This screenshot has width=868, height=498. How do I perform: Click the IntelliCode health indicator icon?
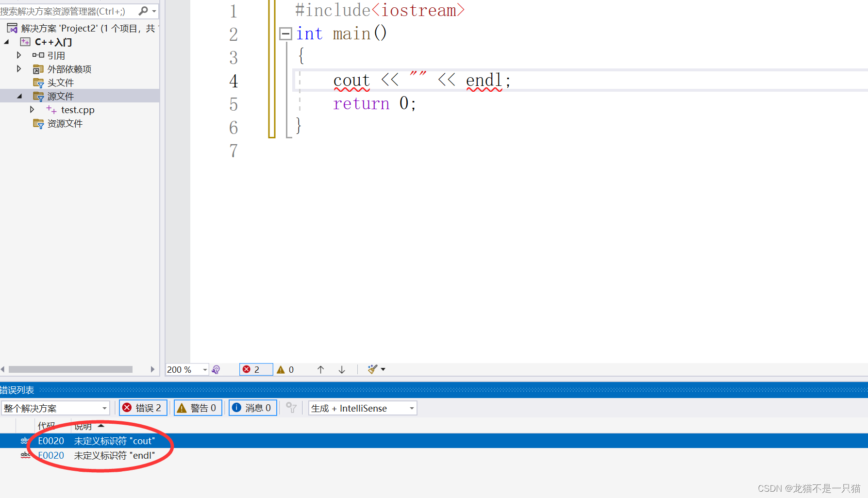[x=216, y=369]
